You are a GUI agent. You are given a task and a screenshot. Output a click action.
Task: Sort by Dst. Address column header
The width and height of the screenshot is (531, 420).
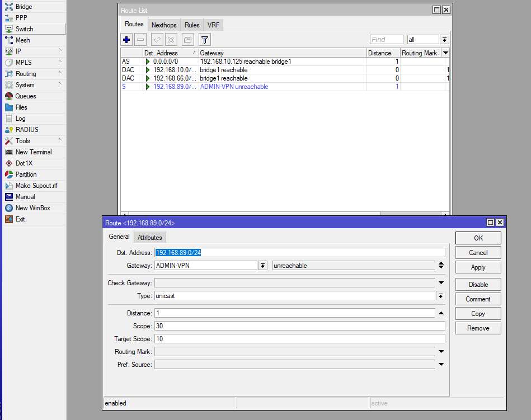171,53
